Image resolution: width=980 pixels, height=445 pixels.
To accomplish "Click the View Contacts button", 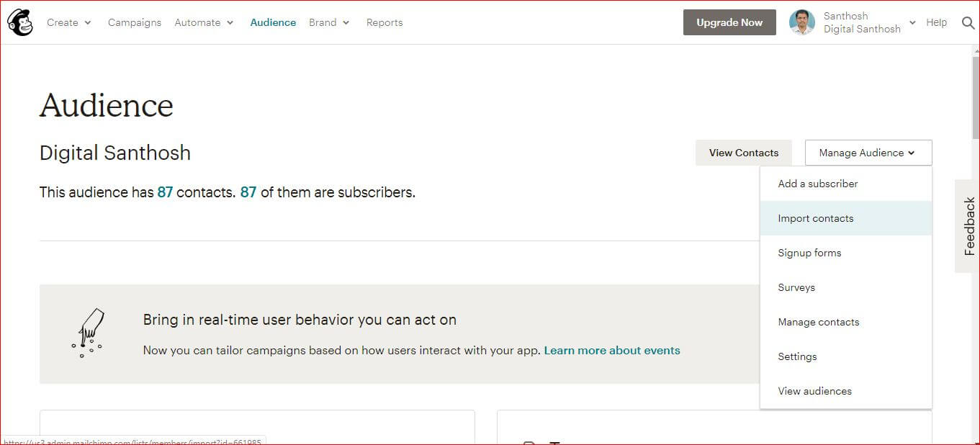I will tap(744, 153).
